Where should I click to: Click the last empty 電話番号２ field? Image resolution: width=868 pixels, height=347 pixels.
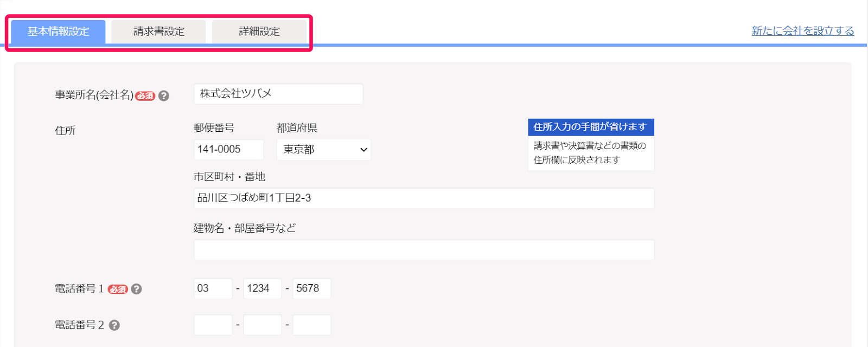[312, 325]
